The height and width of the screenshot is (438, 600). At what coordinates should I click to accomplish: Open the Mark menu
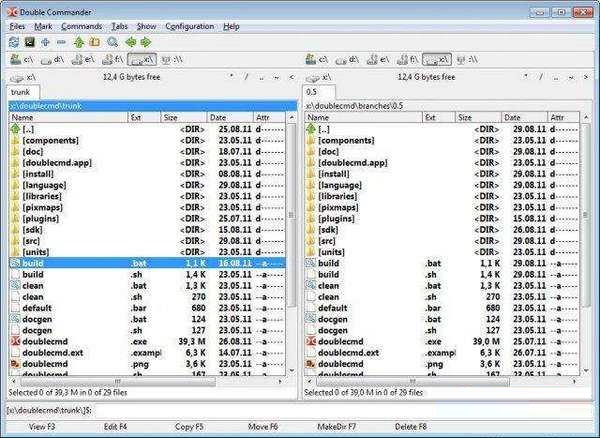tap(43, 26)
